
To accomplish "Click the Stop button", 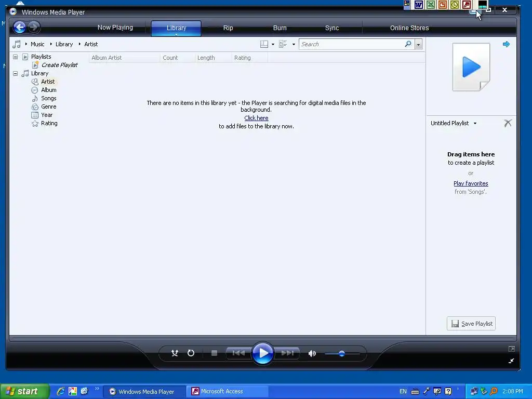I will [214, 353].
